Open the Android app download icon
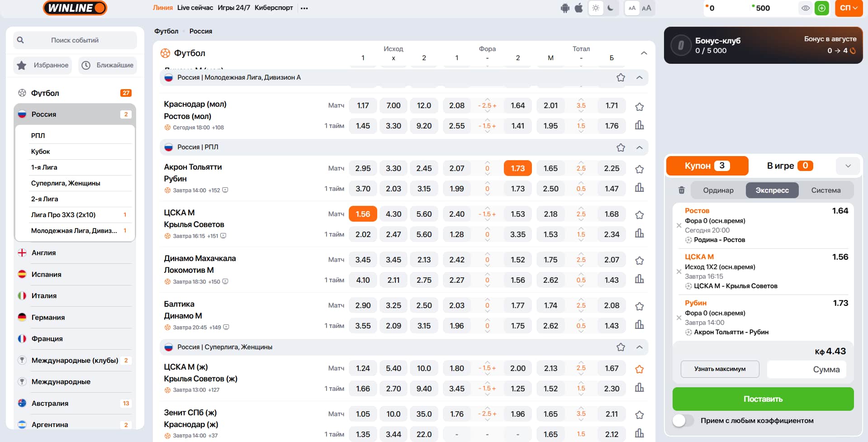Viewport: 868px width, 442px height. coord(565,8)
